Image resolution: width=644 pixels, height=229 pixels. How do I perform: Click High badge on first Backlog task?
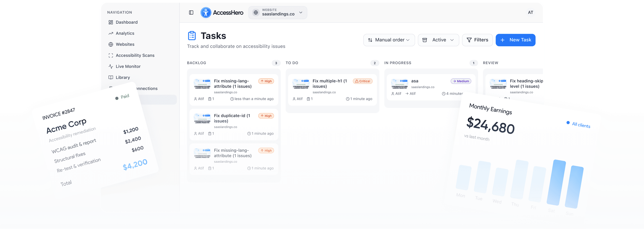266,81
